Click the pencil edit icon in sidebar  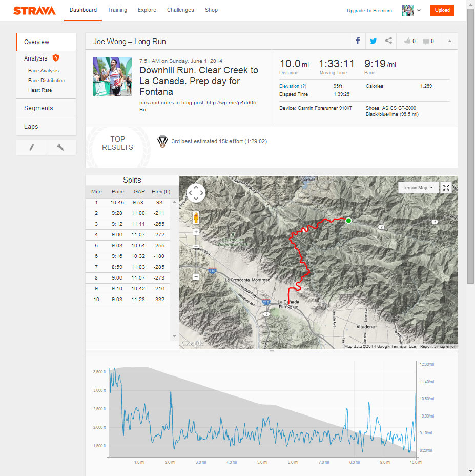click(x=31, y=147)
